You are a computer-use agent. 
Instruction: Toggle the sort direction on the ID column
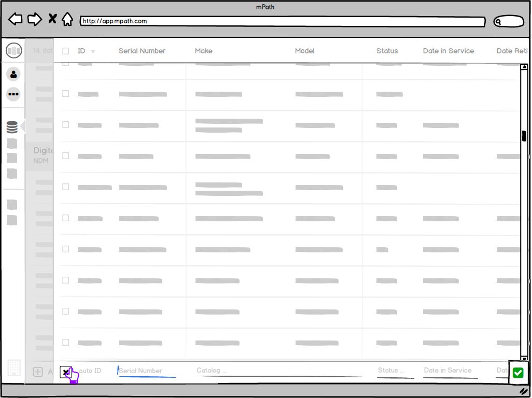pyautogui.click(x=93, y=51)
